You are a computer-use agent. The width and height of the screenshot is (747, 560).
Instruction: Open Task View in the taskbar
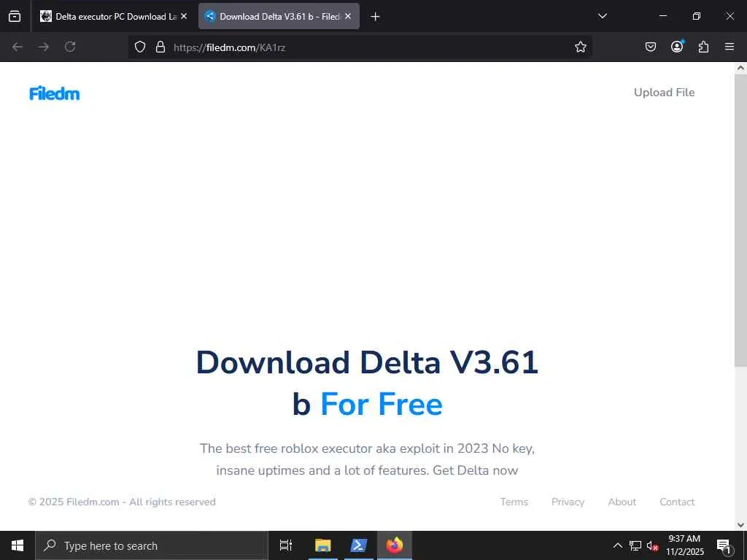(286, 545)
